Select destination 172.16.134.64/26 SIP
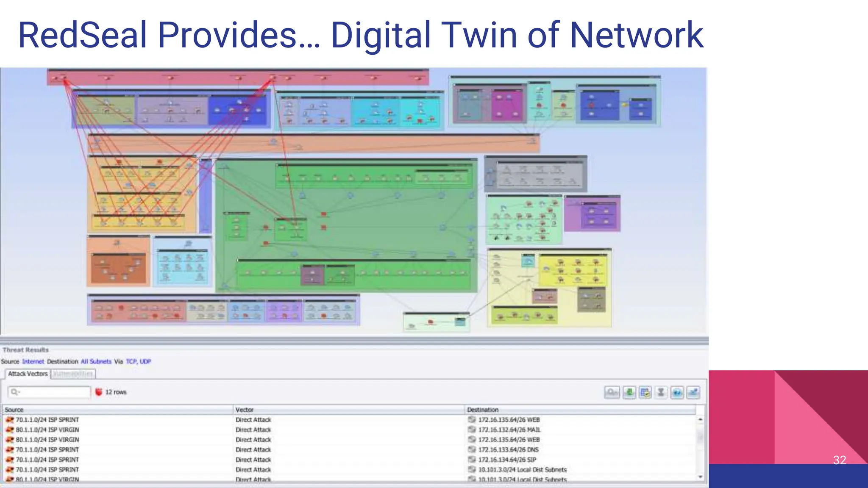This screenshot has height=488, width=868. pos(507,460)
